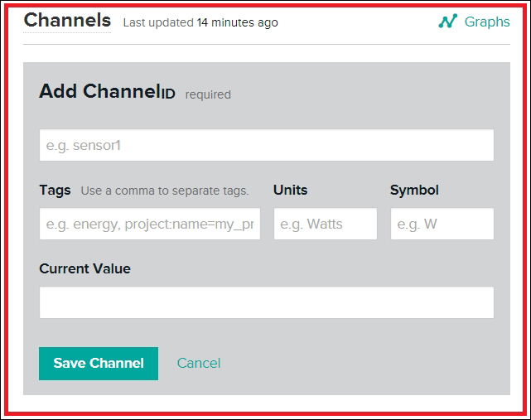Click the Symbol field 'e.g. W'
Screen dimensions: 531x420
click(x=442, y=224)
